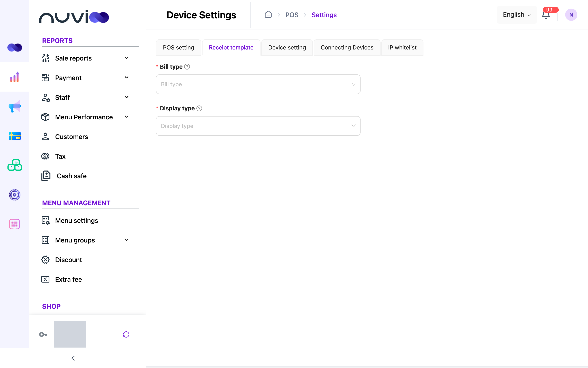Expand the Payment submenu chevron
Image resolution: width=588 pixels, height=368 pixels.
tap(127, 77)
